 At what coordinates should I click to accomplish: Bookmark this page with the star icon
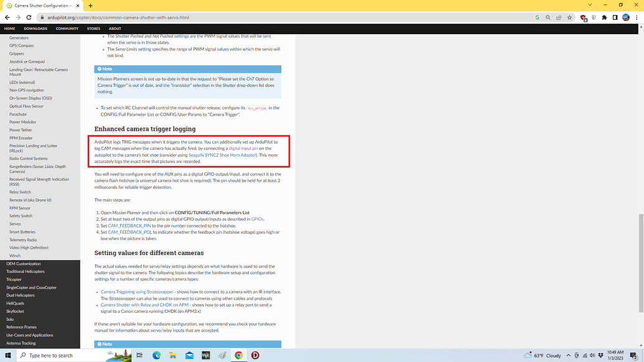pyautogui.click(x=570, y=18)
